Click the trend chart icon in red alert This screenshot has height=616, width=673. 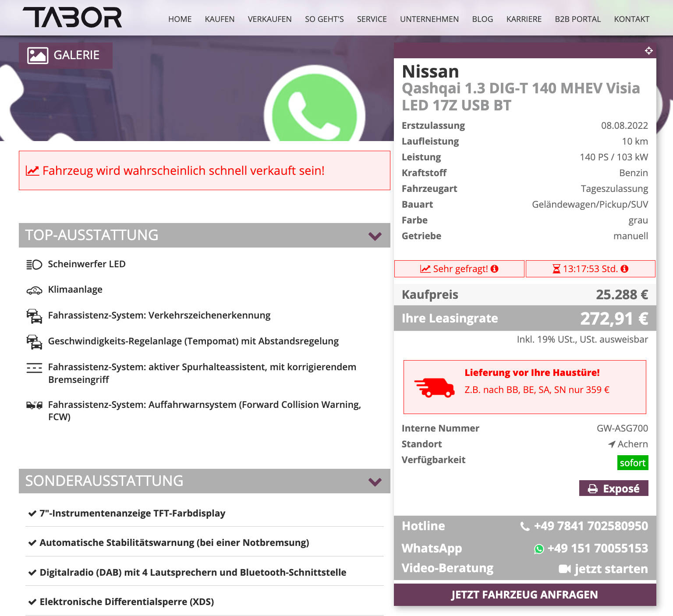[x=32, y=170]
